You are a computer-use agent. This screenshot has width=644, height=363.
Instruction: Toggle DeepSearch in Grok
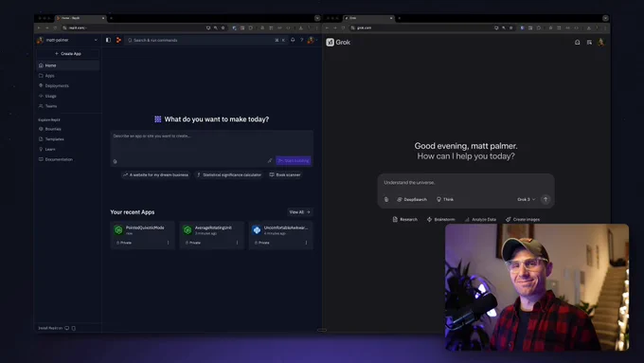point(412,199)
